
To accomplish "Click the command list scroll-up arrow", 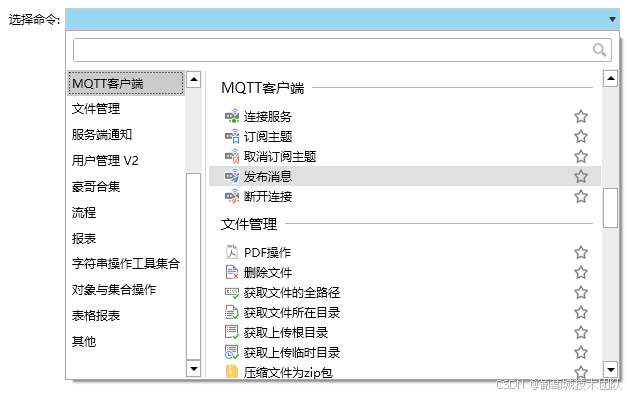I will 610,78.
